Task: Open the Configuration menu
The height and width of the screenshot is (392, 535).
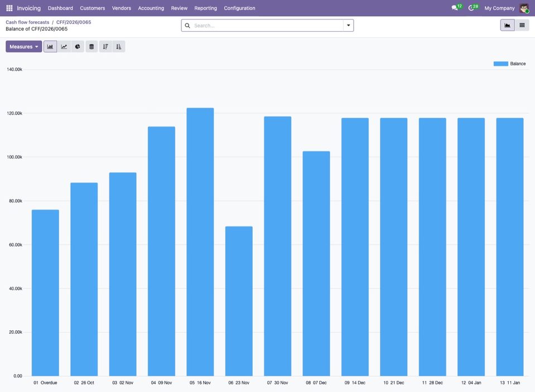Action: [239, 8]
